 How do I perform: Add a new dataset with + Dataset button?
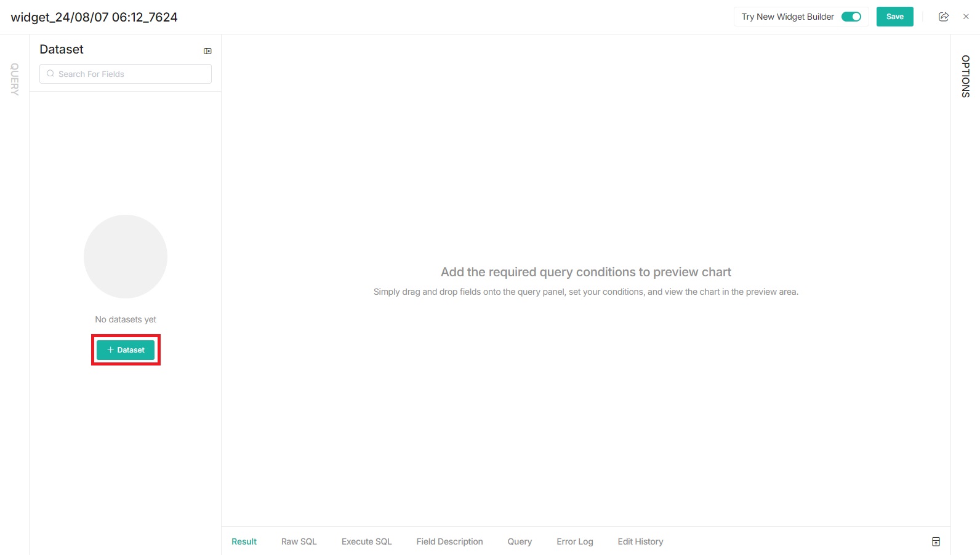click(126, 350)
